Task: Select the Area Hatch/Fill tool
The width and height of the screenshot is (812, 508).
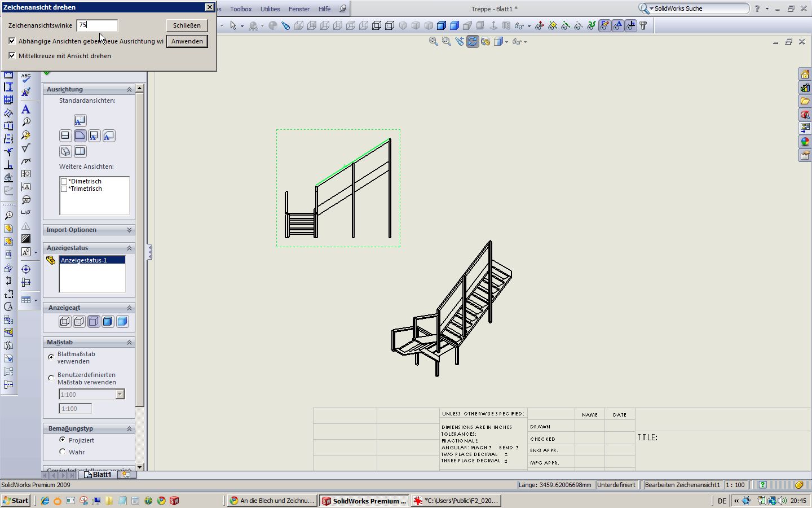Action: point(26,239)
